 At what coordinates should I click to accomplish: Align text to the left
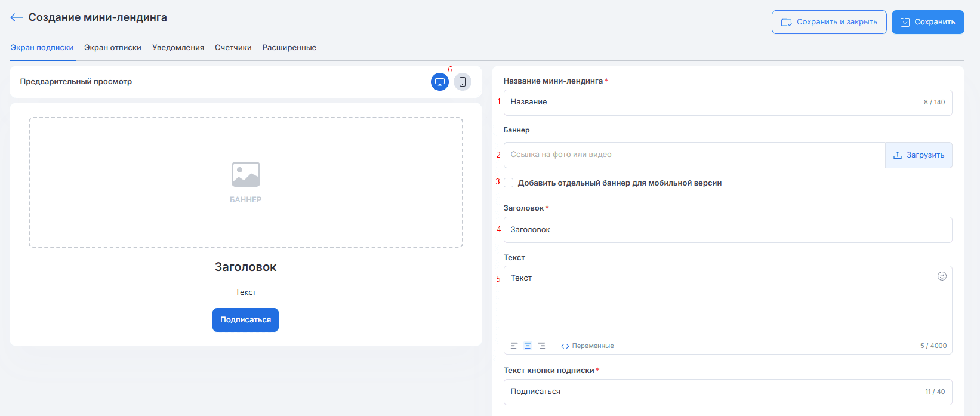[514, 346]
